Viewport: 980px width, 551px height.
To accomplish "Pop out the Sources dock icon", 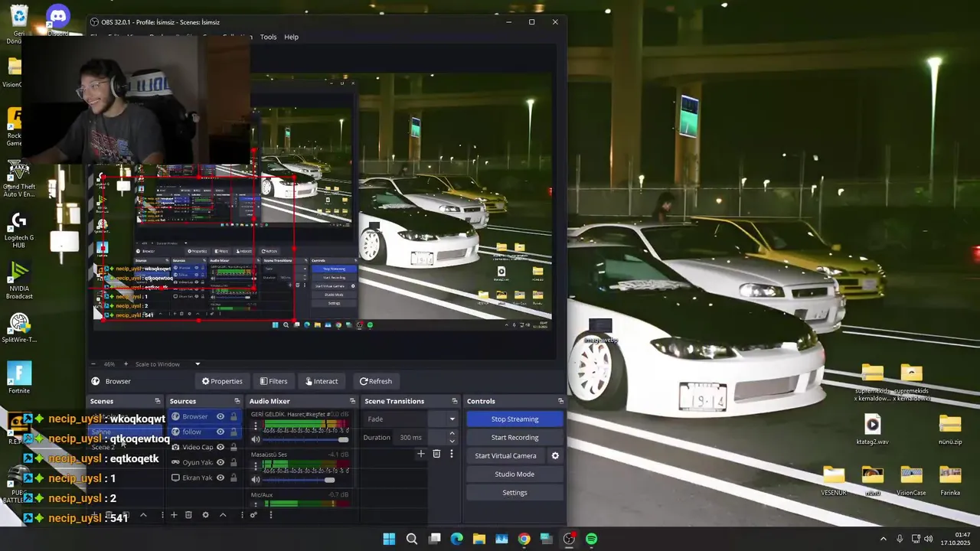I will click(237, 401).
